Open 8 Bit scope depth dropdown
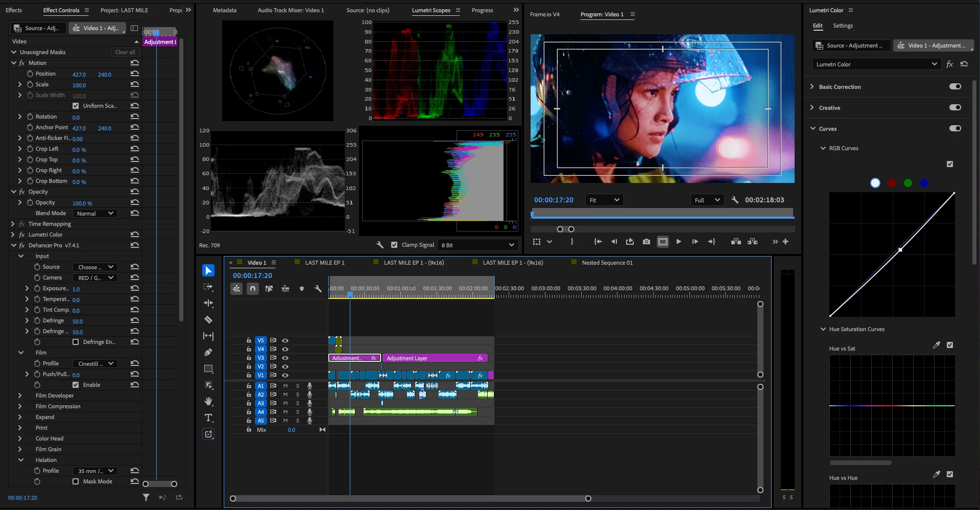The image size is (980, 510). click(x=478, y=245)
